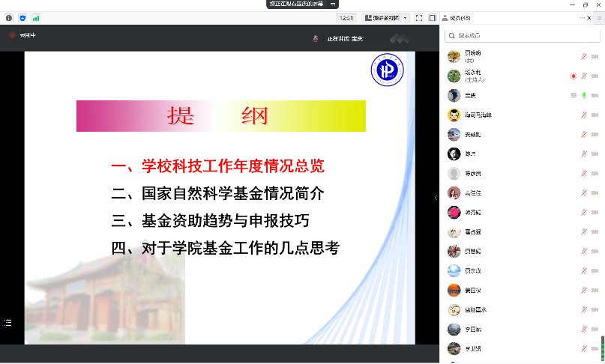Viewport: 605px width, 364px height.
Task: Collapse the members panel using the edge chevron
Action: click(436, 198)
